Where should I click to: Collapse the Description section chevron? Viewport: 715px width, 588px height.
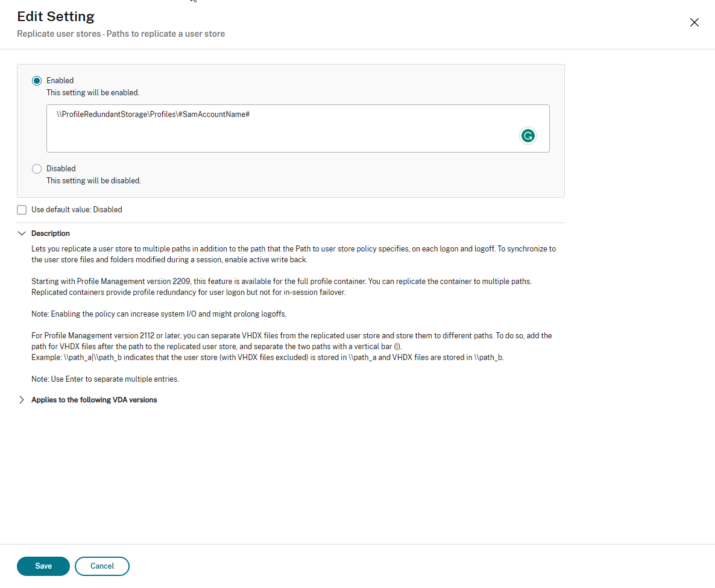click(x=22, y=233)
